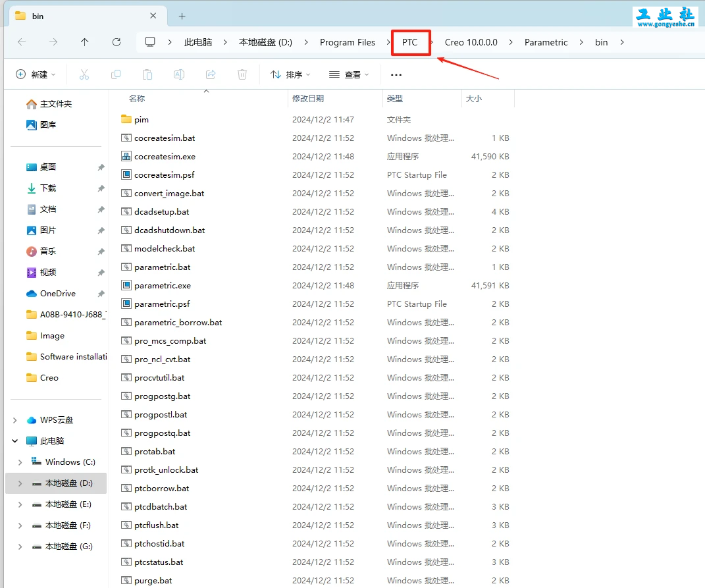
Task: Navigate to Creo 10.0.0.0 breadcrumb
Action: tap(471, 42)
